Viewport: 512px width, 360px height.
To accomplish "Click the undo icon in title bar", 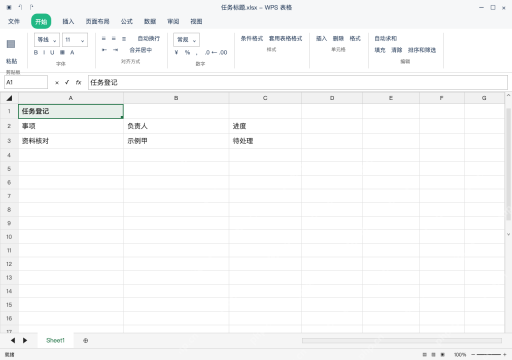I will (20, 7).
